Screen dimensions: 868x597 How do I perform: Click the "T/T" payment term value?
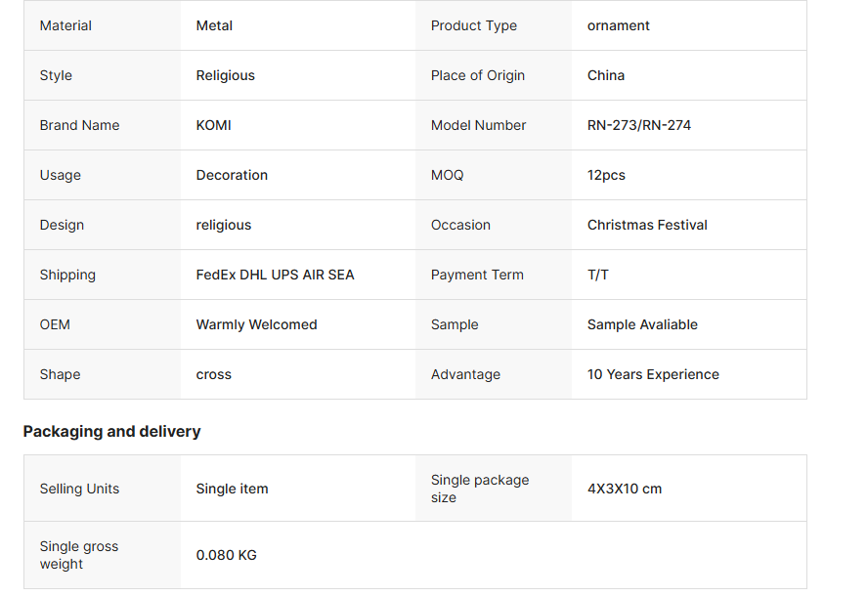[598, 275]
